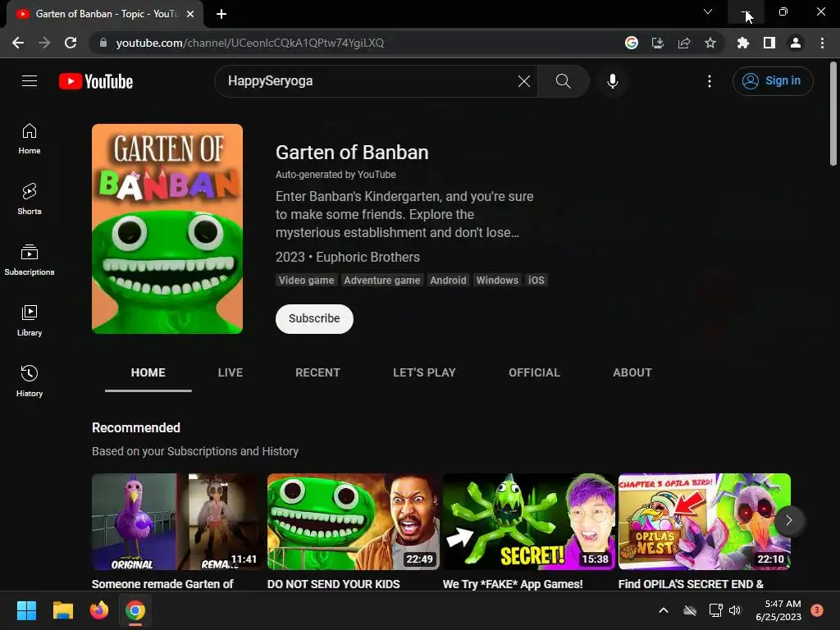Subscribe to Garten of Banban
840x630 pixels.
pos(314,319)
